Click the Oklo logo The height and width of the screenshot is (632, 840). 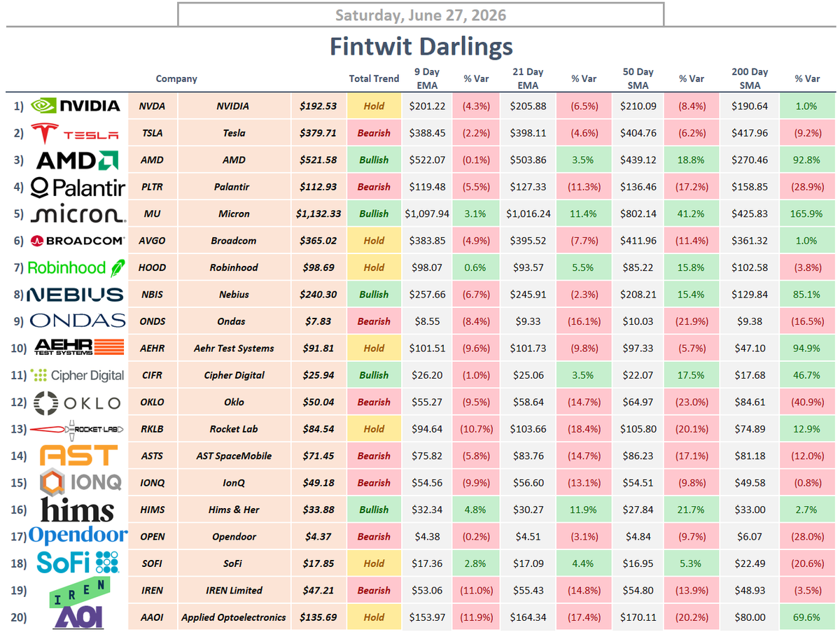[78, 402]
